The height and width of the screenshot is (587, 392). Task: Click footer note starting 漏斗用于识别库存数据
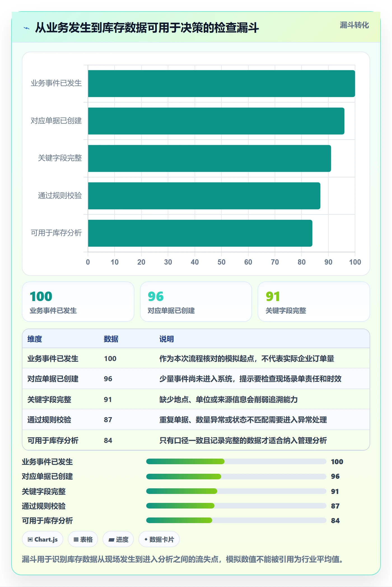pos(183,559)
